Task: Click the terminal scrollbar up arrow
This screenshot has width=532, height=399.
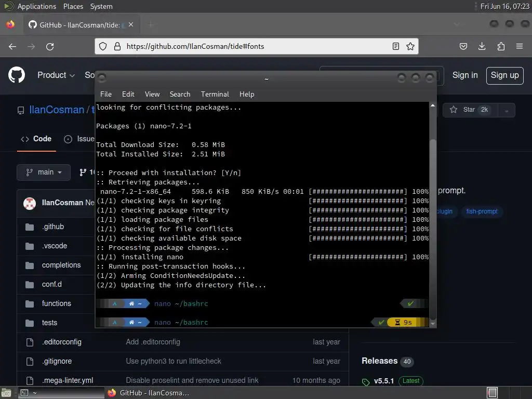Action: point(433,106)
